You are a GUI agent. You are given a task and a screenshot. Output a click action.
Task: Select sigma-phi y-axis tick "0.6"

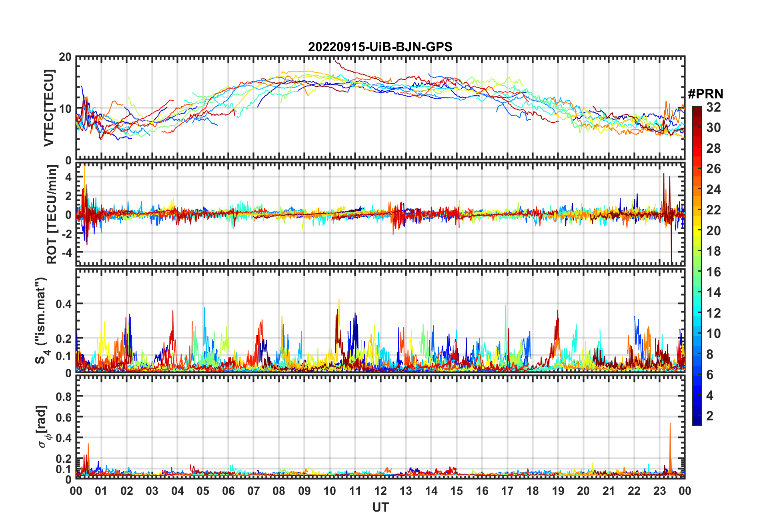click(64, 417)
